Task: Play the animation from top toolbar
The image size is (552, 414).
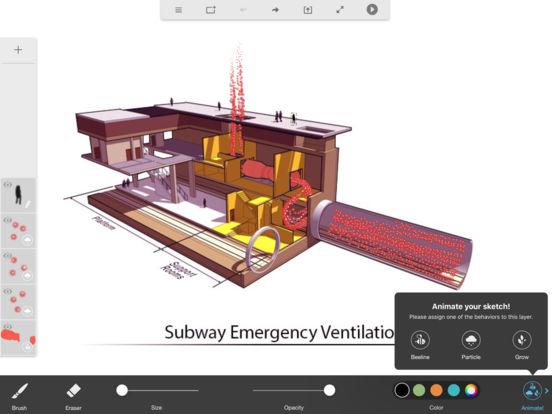Action: pos(372,10)
